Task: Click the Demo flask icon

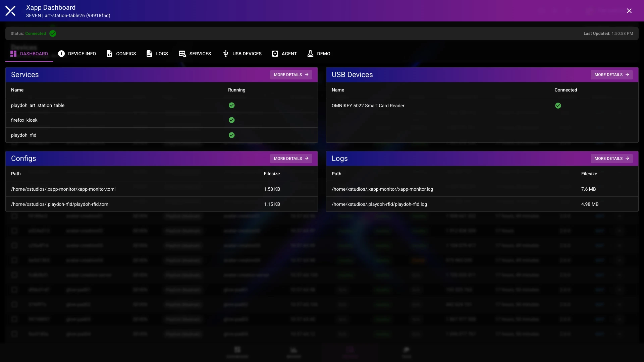Action: click(x=310, y=54)
